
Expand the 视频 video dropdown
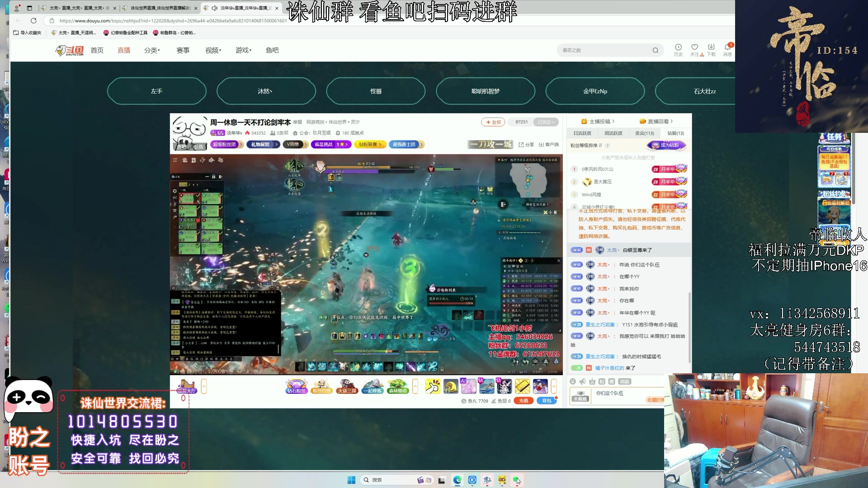[213, 50]
